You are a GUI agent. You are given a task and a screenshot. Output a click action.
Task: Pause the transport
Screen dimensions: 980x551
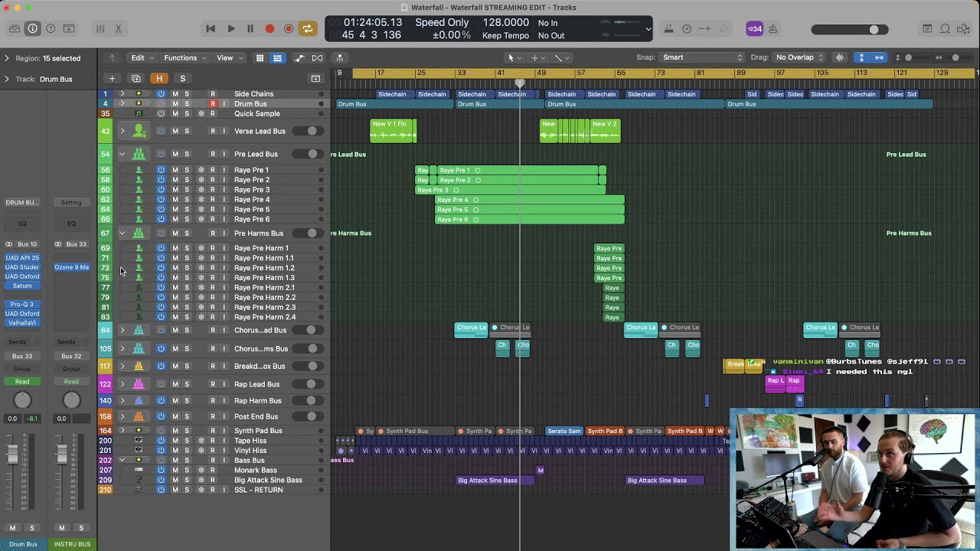pos(250,28)
